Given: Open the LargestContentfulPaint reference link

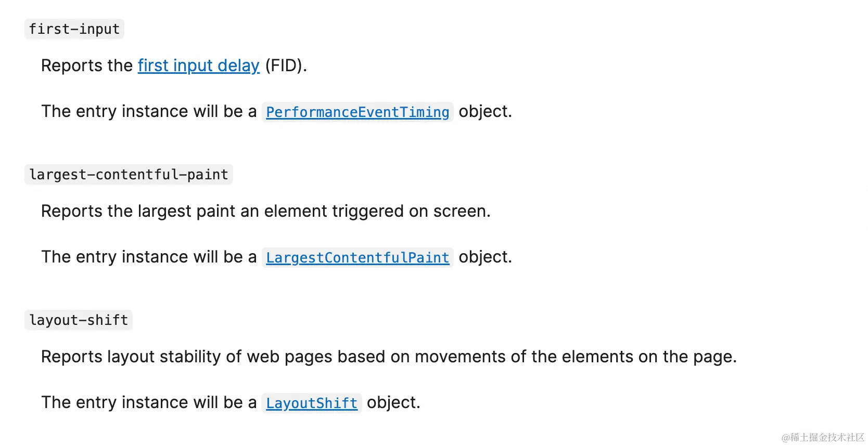Looking at the screenshot, I should coord(358,258).
